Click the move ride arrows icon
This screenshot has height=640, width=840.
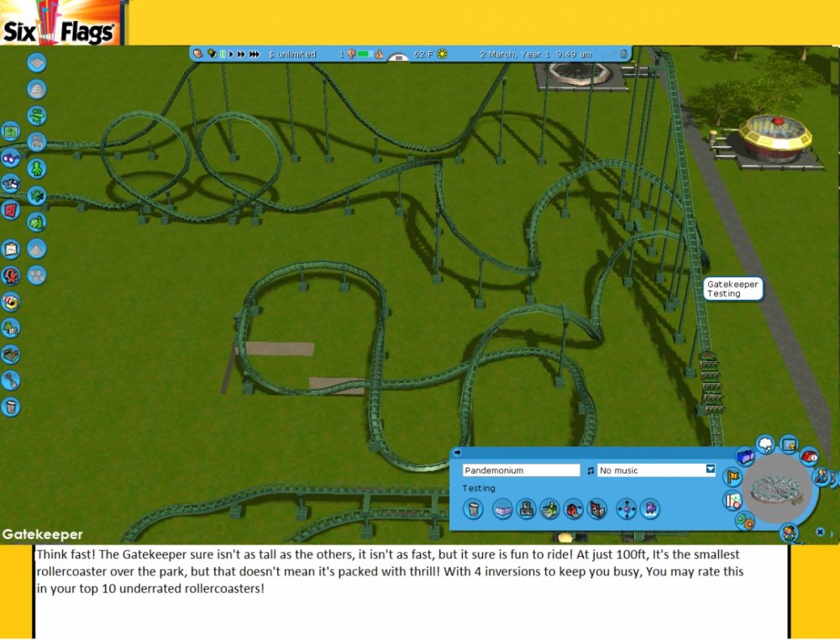point(627,508)
